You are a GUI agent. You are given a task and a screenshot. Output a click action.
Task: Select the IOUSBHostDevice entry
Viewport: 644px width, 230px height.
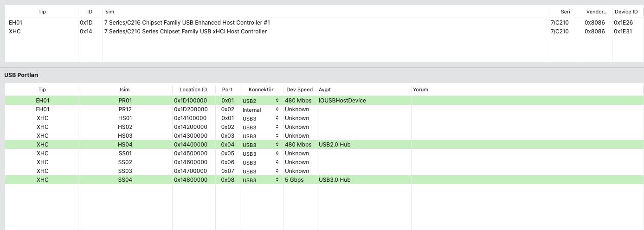click(342, 101)
